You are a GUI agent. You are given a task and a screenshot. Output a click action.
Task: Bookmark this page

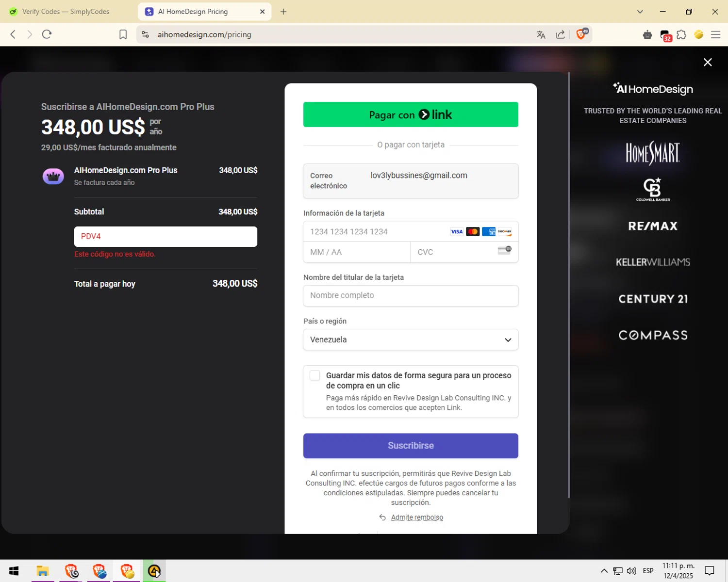pyautogui.click(x=123, y=34)
